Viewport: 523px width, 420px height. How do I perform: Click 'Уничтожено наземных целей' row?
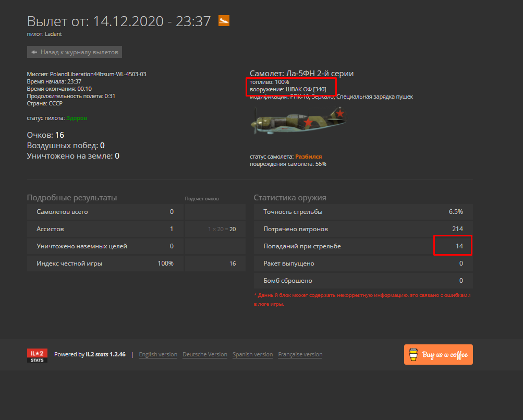105,246
